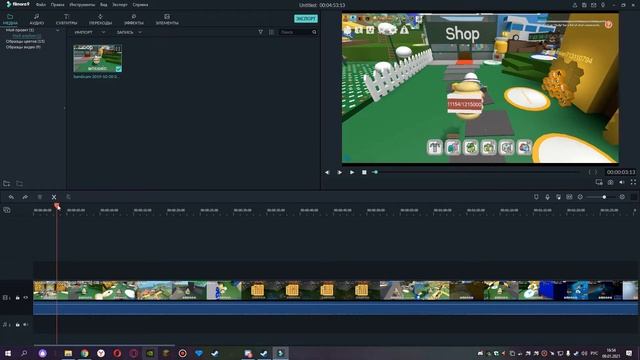Take a snapshot of the preview
Viewport: 640px width, 360px height.
point(610,182)
